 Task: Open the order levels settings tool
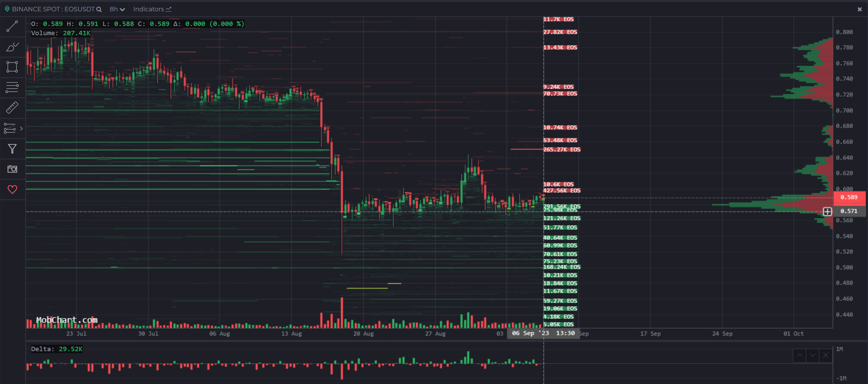coord(10,128)
